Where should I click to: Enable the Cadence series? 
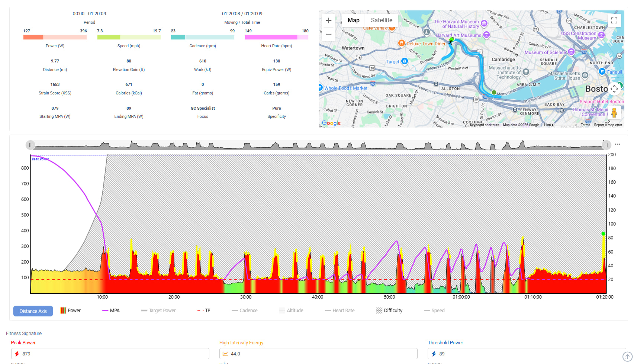point(245,310)
